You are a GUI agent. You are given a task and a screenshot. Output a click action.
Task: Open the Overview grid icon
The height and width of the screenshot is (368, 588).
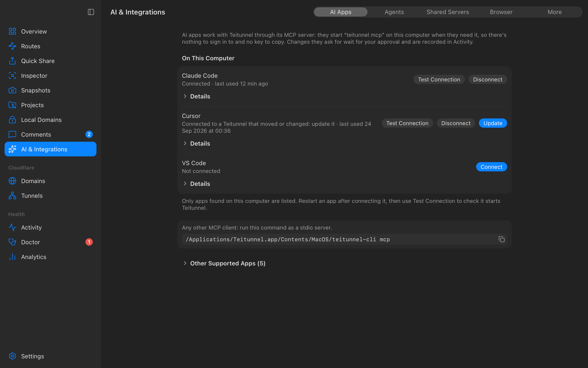coord(12,32)
